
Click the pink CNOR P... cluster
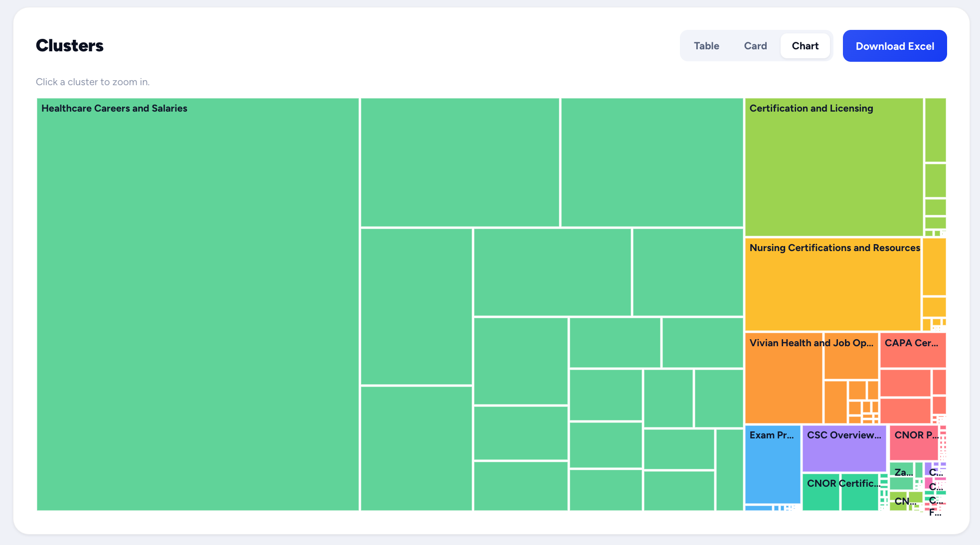tap(914, 443)
